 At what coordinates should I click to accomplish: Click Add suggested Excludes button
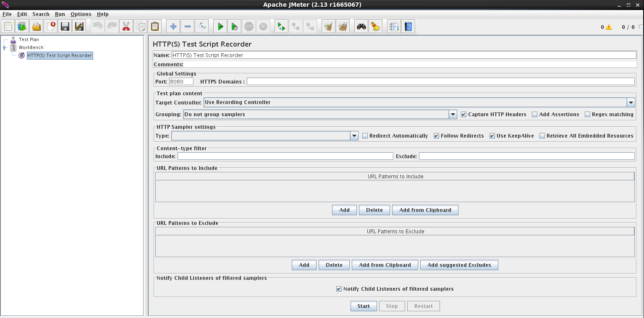tap(459, 265)
